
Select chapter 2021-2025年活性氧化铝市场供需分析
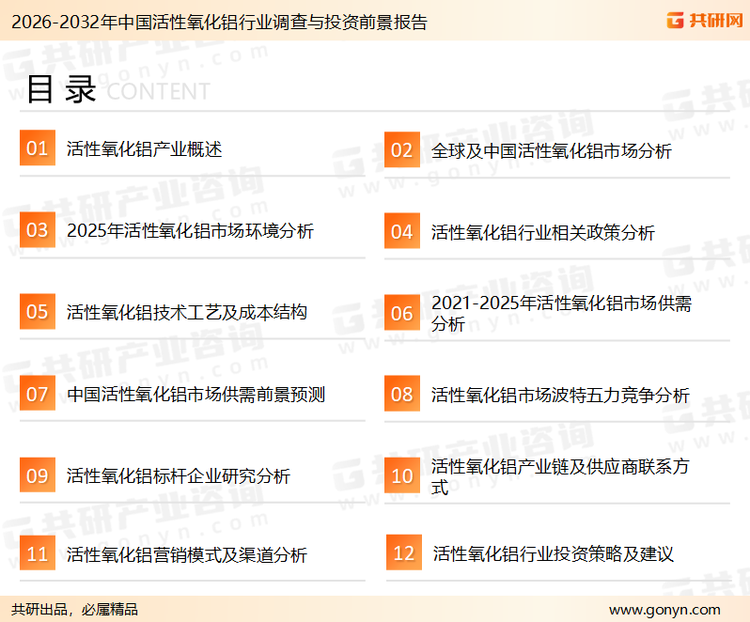click(x=562, y=313)
